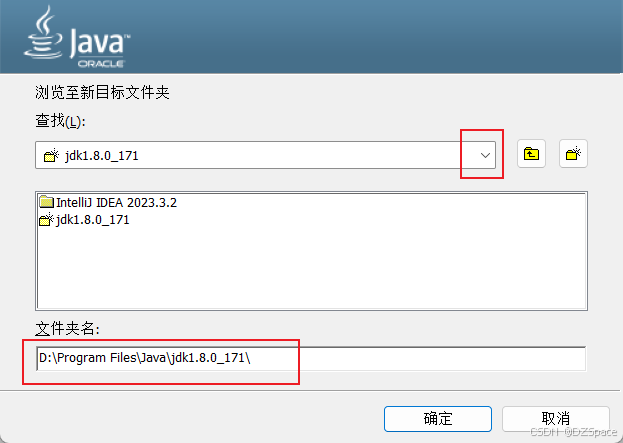Viewport: 623px width, 443px height.
Task: Select the jdk1.8.0_171 folder in the list
Action: coord(93,220)
